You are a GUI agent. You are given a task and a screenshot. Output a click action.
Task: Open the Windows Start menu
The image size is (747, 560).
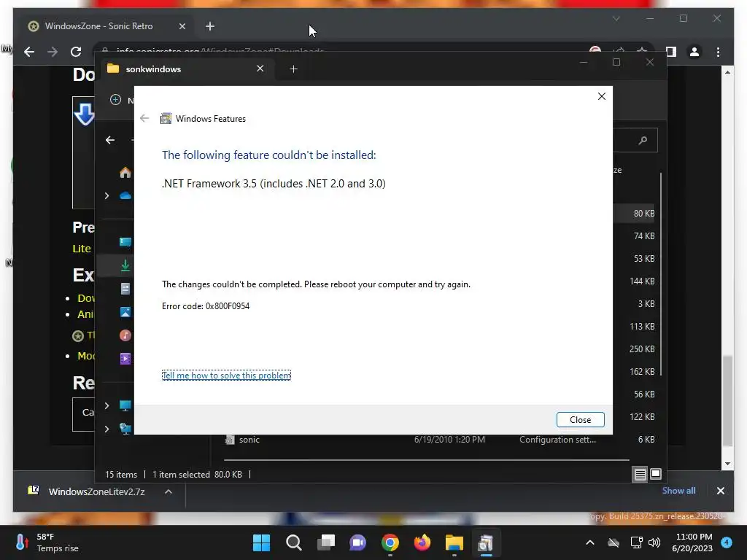coord(261,542)
